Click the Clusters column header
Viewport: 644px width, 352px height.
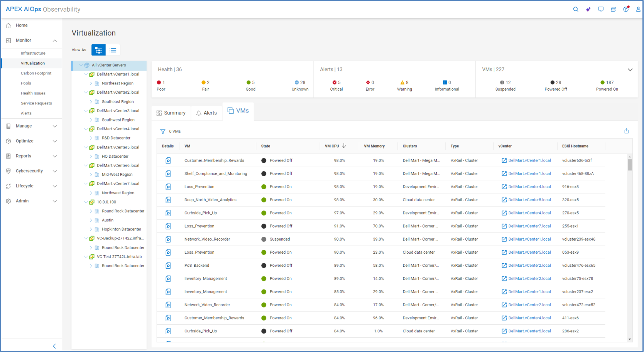(410, 146)
